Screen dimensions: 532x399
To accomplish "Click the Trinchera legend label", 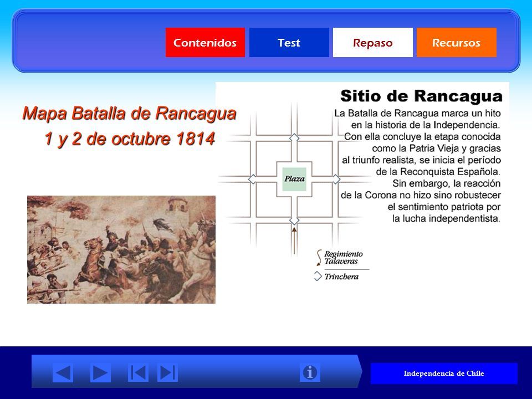I will [341, 277].
